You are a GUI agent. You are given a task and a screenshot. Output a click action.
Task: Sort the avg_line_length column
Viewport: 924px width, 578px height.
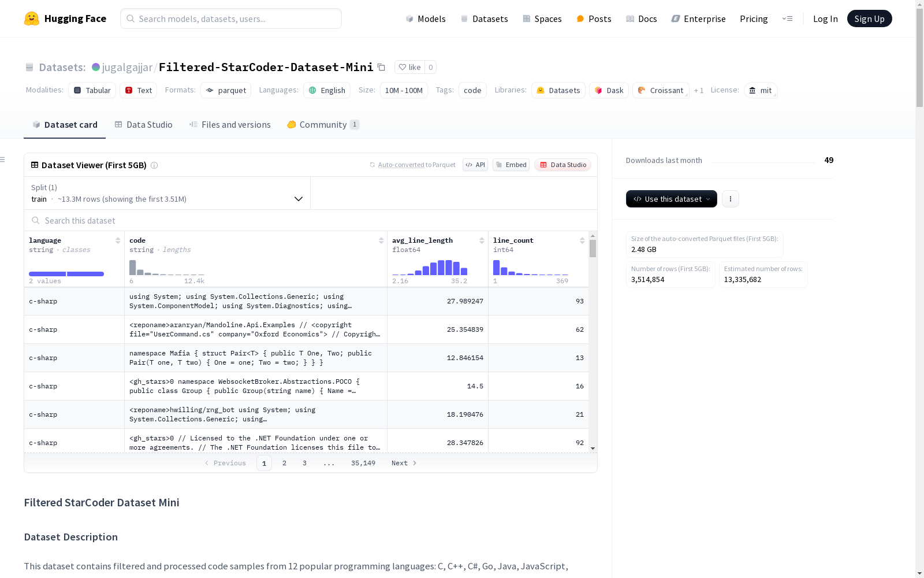point(482,240)
